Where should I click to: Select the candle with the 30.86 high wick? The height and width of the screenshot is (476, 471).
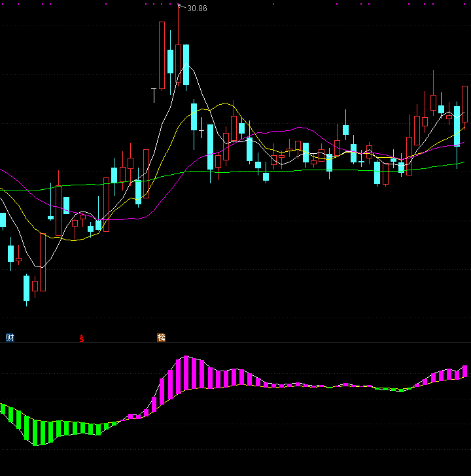[179, 63]
